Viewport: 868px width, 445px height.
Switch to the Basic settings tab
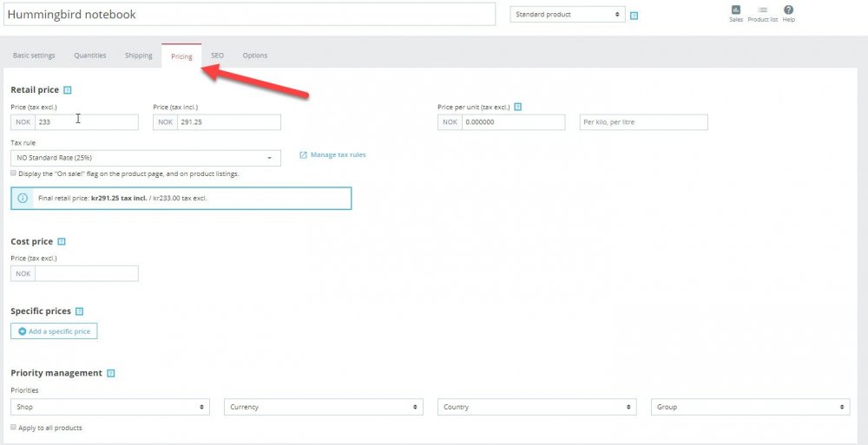point(34,56)
